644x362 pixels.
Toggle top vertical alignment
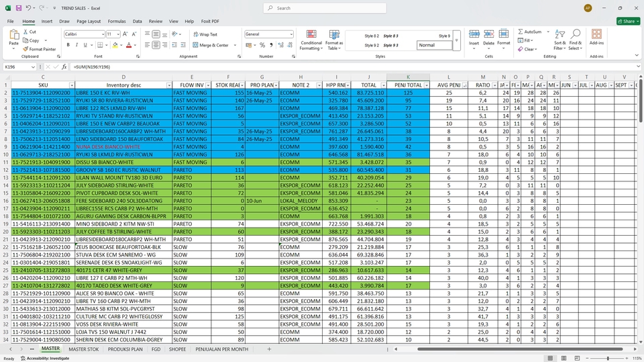click(147, 34)
